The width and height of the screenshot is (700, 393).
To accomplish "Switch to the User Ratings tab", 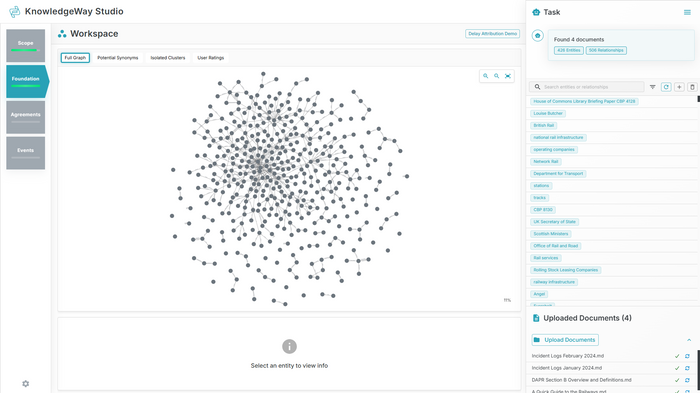I will click(x=211, y=58).
